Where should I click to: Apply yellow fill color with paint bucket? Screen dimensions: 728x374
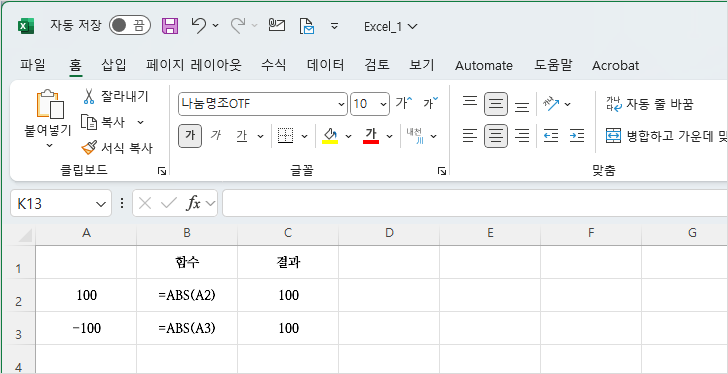click(x=330, y=136)
